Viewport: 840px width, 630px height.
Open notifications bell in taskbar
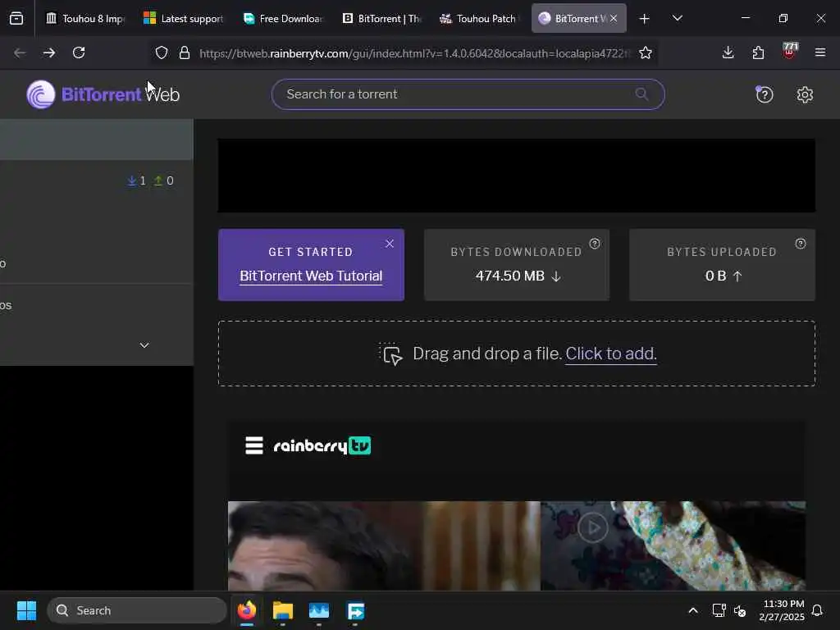[818, 610]
